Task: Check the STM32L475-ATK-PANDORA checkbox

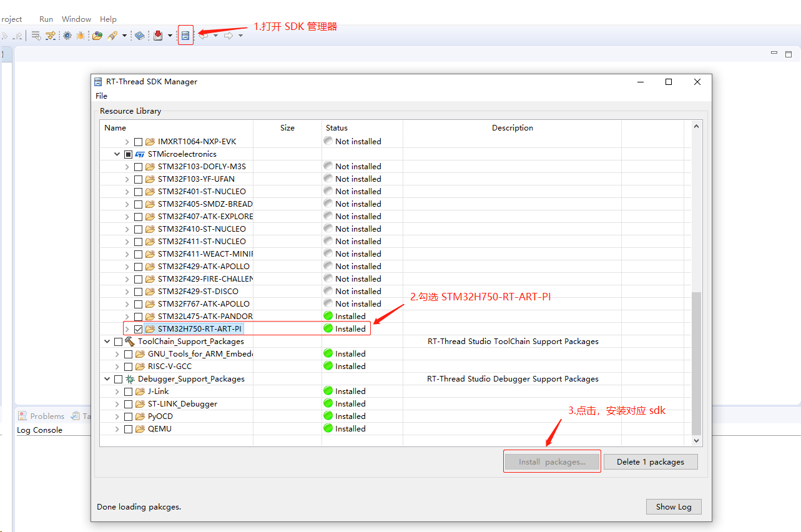Action: tap(138, 317)
